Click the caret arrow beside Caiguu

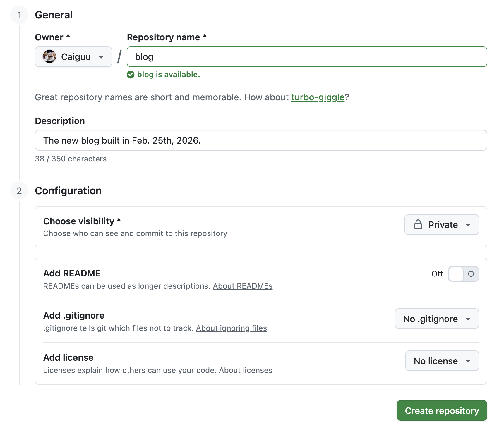[x=101, y=57]
